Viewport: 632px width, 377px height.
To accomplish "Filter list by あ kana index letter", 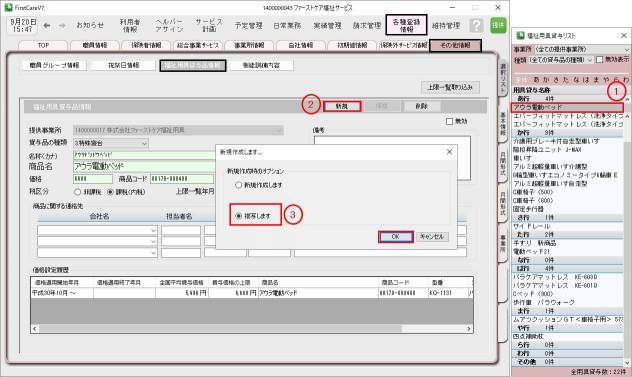I will coord(536,80).
